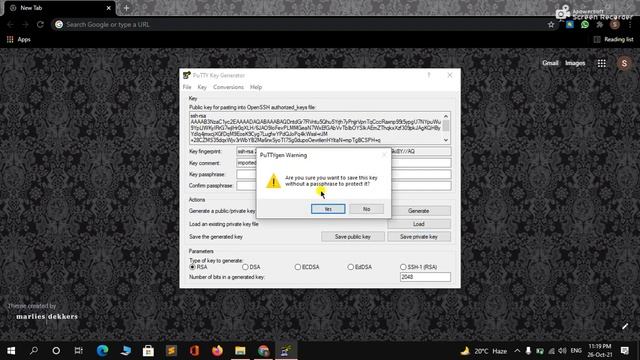Select the SSH-1 (RSA) key type
This screenshot has width=640, height=360.
point(418,267)
